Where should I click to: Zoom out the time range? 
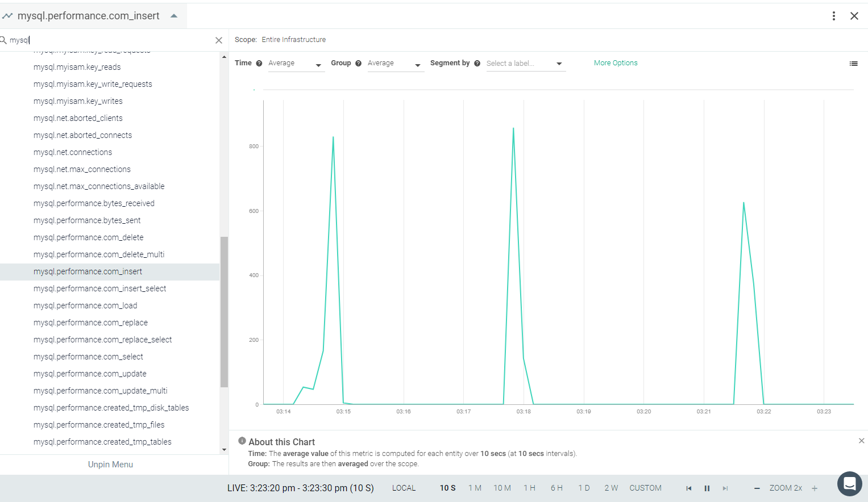(757, 488)
